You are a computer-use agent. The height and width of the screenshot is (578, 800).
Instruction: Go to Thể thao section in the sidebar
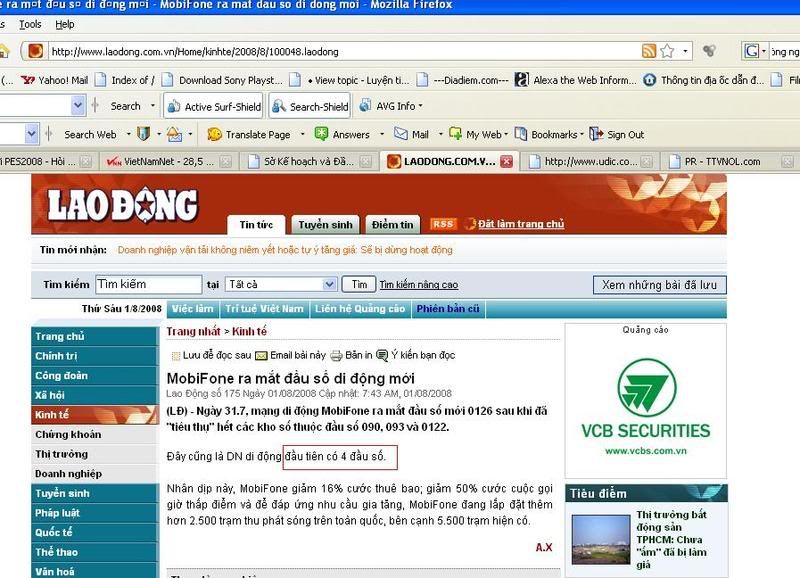(x=94, y=552)
